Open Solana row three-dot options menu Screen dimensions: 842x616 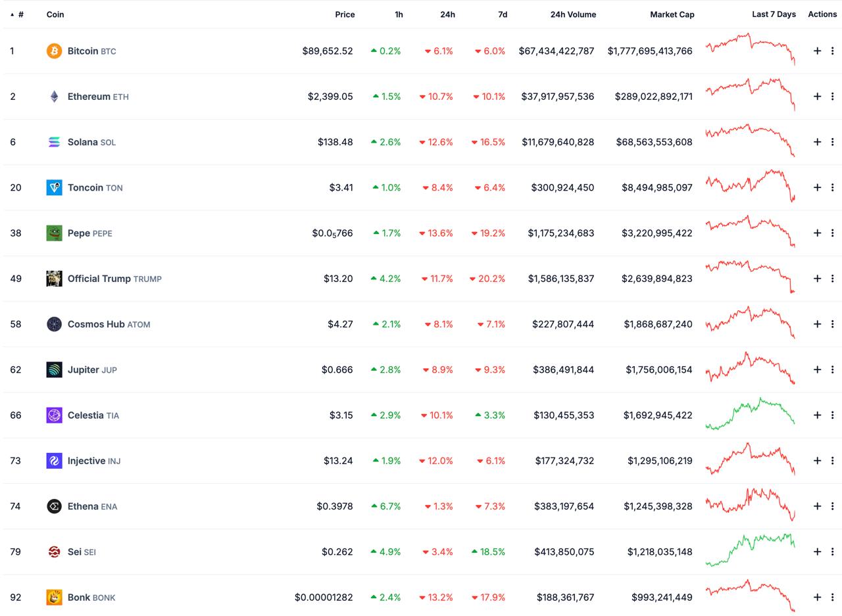point(832,142)
